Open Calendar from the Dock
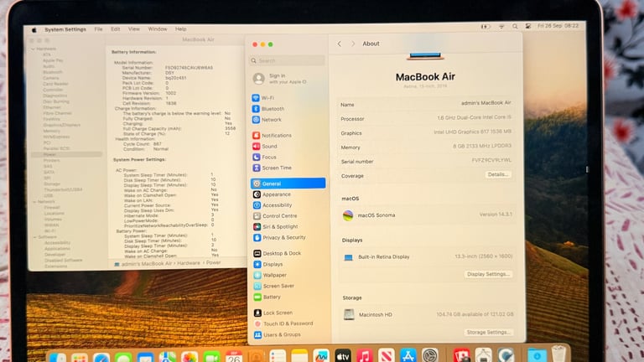644x362 pixels. click(234, 356)
